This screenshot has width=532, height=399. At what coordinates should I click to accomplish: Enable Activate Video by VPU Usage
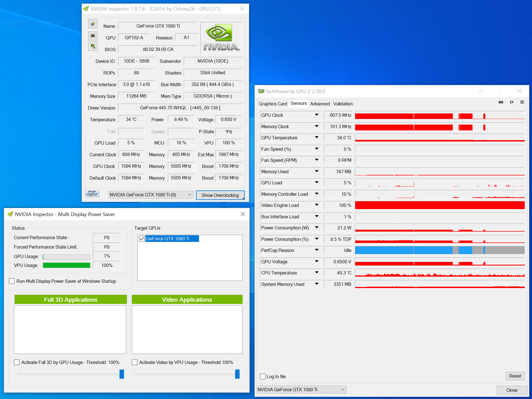pos(135,362)
